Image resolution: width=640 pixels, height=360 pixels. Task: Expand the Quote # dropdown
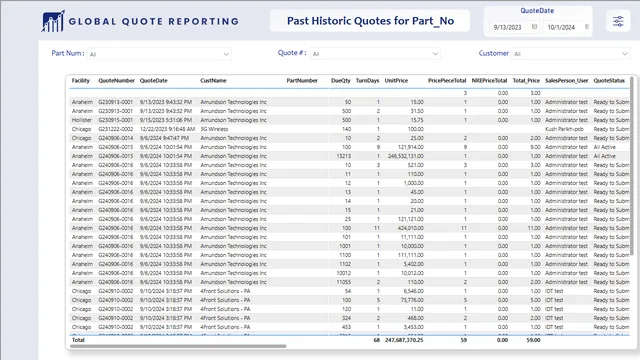(435, 54)
